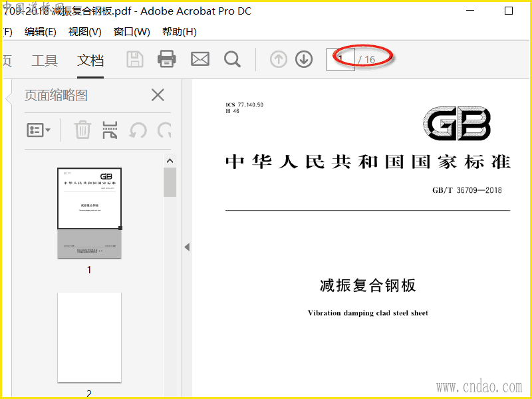Click the 中华人民共和国国家标准 heading
Viewport: 532px width, 399px height.
pos(368,162)
